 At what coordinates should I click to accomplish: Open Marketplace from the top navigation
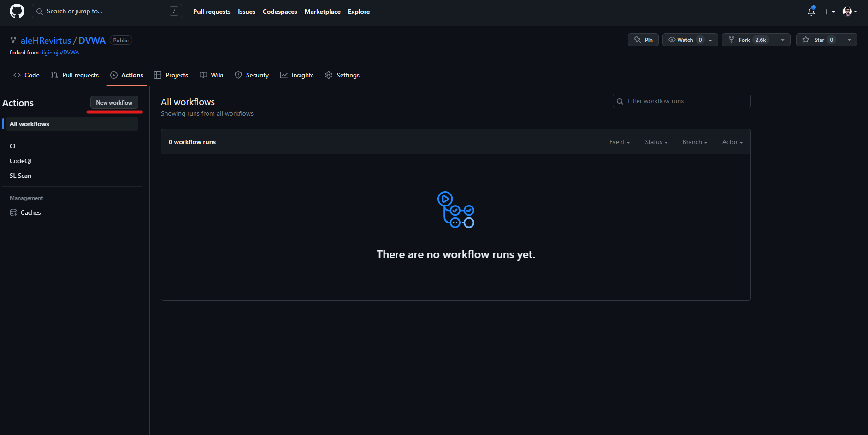point(322,12)
